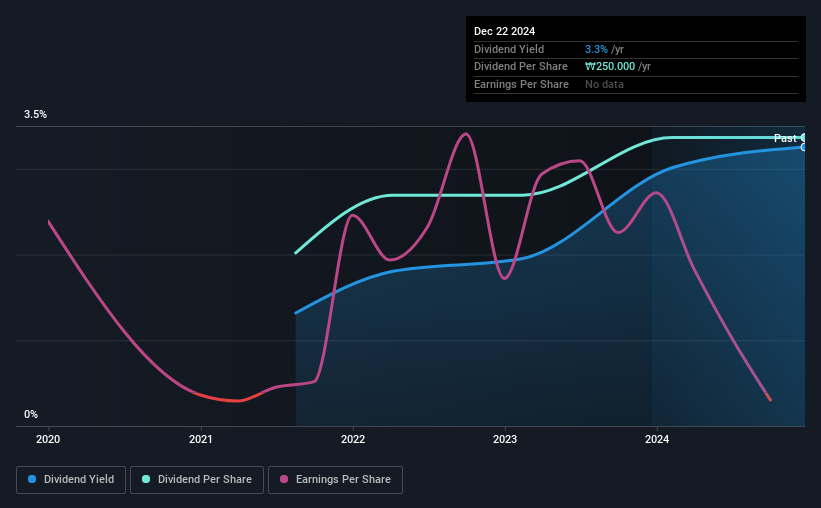Screen dimensions: 821x508
Task: Click the teal Dividend Per Share legend dot
Action: (x=146, y=479)
